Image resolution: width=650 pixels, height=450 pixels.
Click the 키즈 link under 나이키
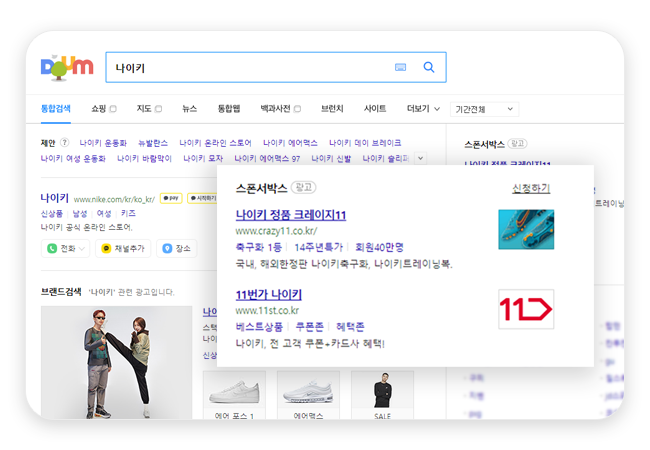128,213
